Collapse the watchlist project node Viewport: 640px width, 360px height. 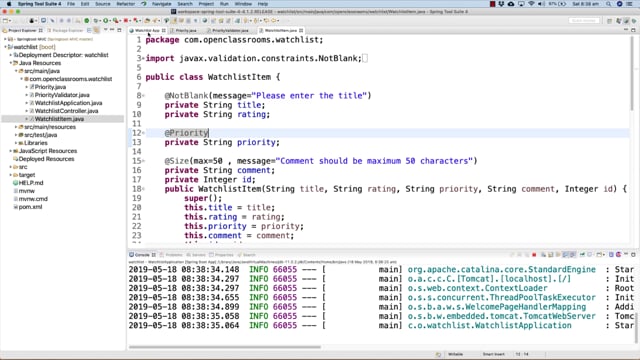click(x=5, y=47)
